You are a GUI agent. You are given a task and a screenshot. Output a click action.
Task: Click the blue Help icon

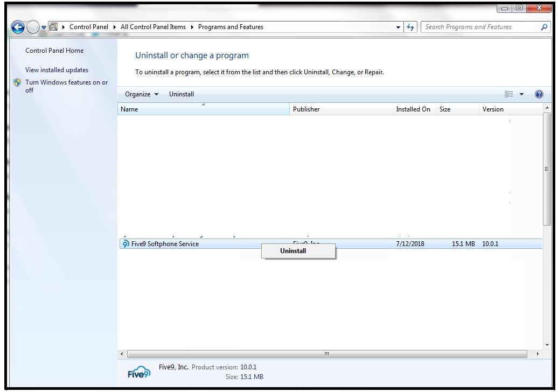click(x=539, y=94)
